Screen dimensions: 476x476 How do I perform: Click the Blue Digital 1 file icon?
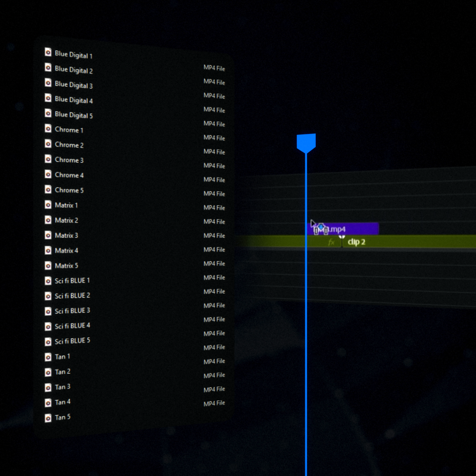coord(48,52)
